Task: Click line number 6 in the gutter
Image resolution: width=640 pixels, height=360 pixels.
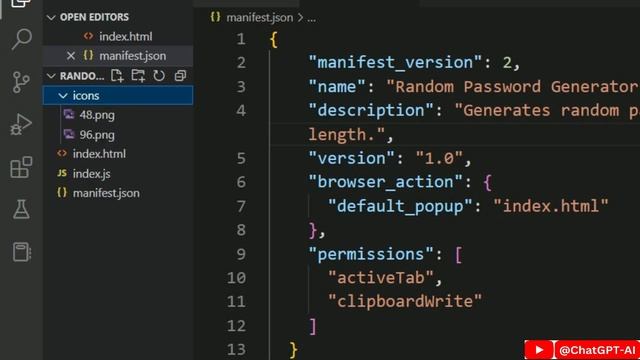Action: [x=241, y=182]
